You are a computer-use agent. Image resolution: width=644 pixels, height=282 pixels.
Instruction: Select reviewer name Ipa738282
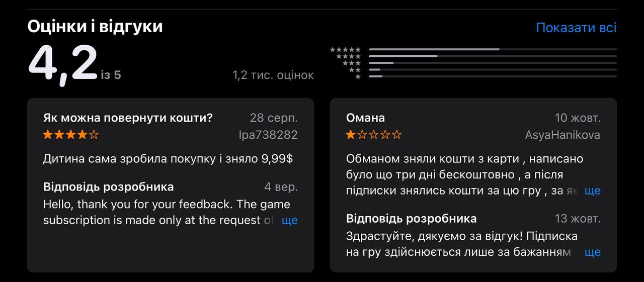pos(268,135)
